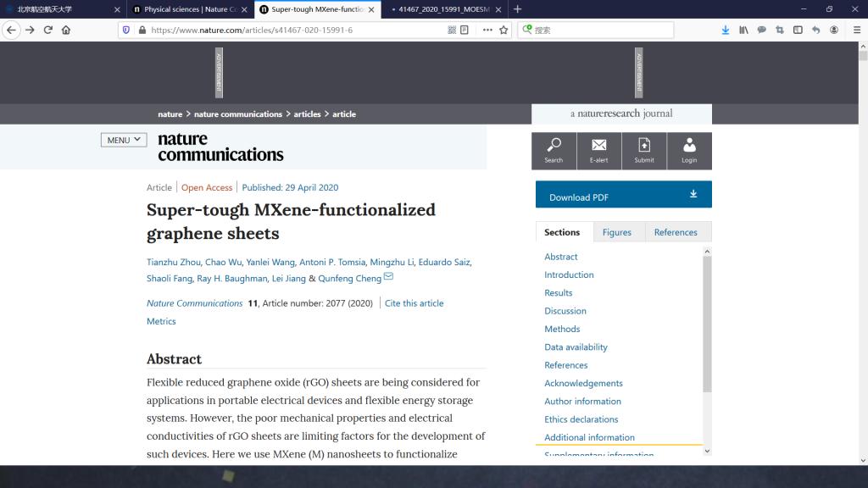Click the email envelope next to Qunfeng Cheng
Screen dimensions: 868x488
[388, 277]
